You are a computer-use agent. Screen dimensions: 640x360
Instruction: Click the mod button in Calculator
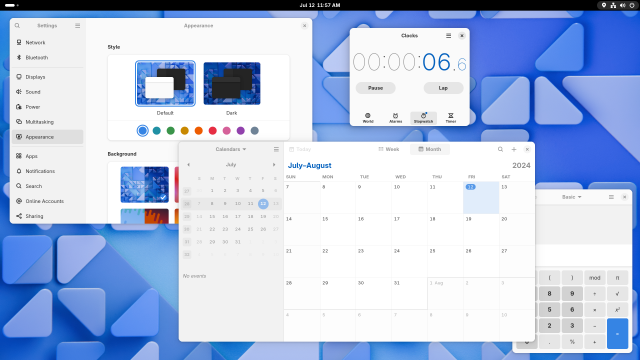595,278
